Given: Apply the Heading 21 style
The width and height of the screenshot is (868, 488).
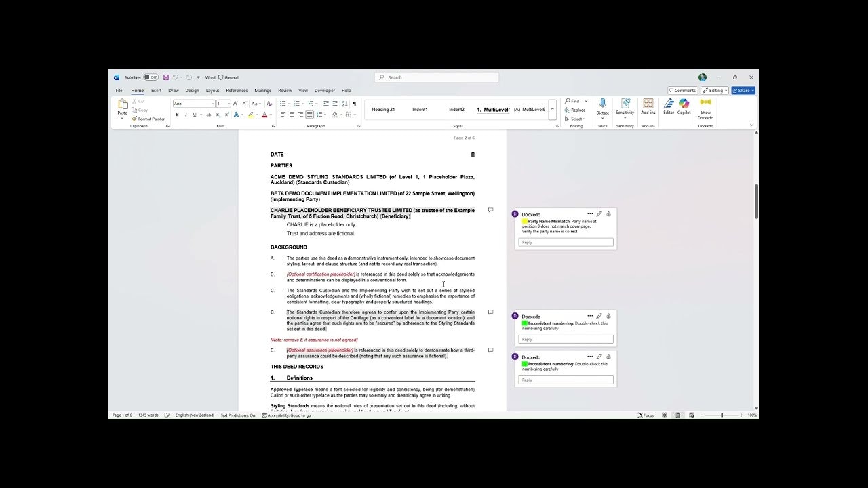Looking at the screenshot, I should [383, 109].
